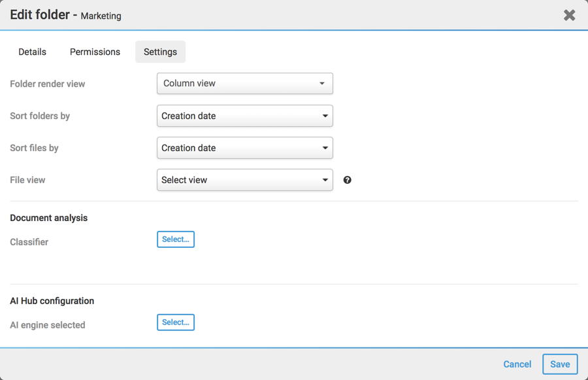Click the 'Sort folders by' label
This screenshot has width=588, height=380.
40,116
